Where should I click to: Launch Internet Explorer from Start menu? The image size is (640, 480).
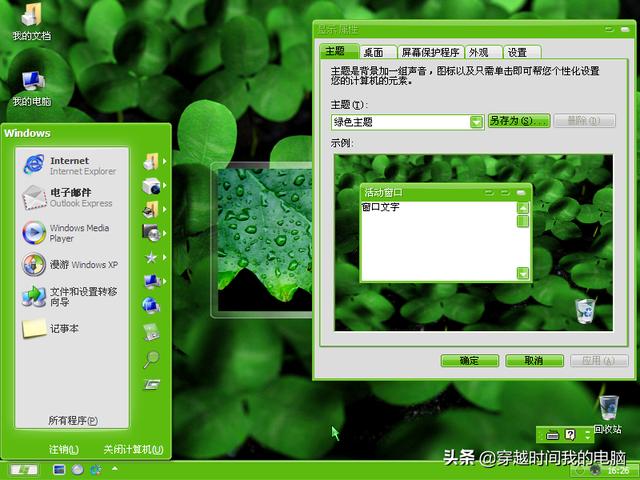70,165
